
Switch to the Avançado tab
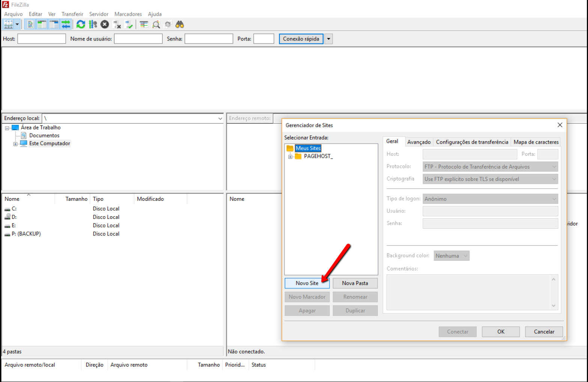419,142
